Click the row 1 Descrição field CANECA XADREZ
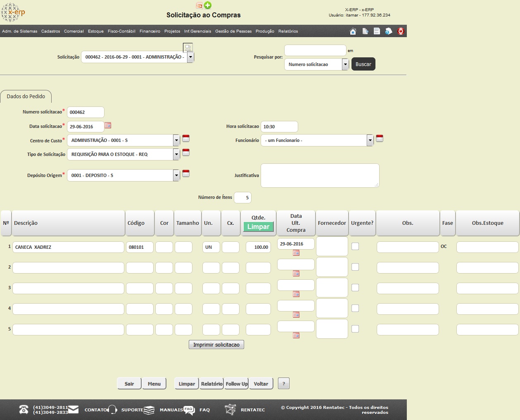520x420 pixels. [x=68, y=247]
